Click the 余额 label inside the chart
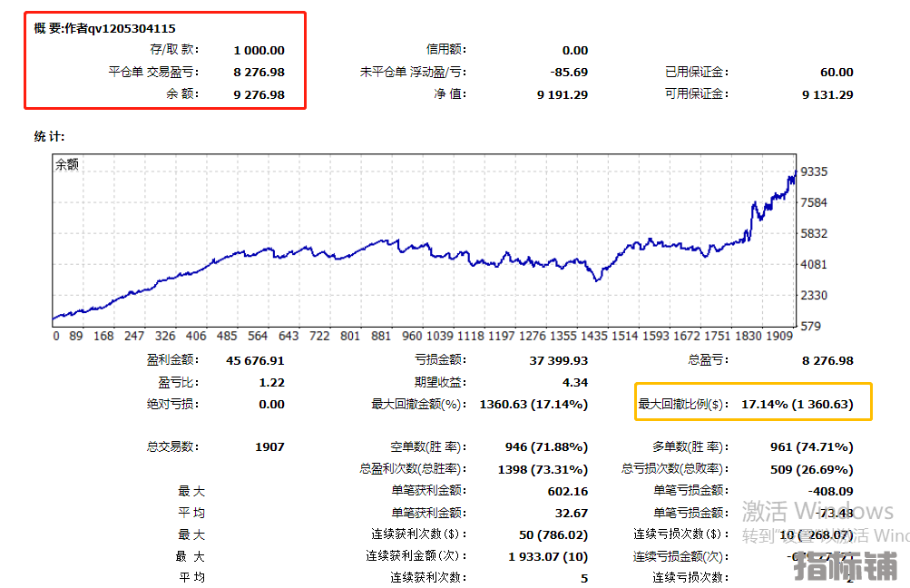The height and width of the screenshot is (588, 910). click(67, 164)
